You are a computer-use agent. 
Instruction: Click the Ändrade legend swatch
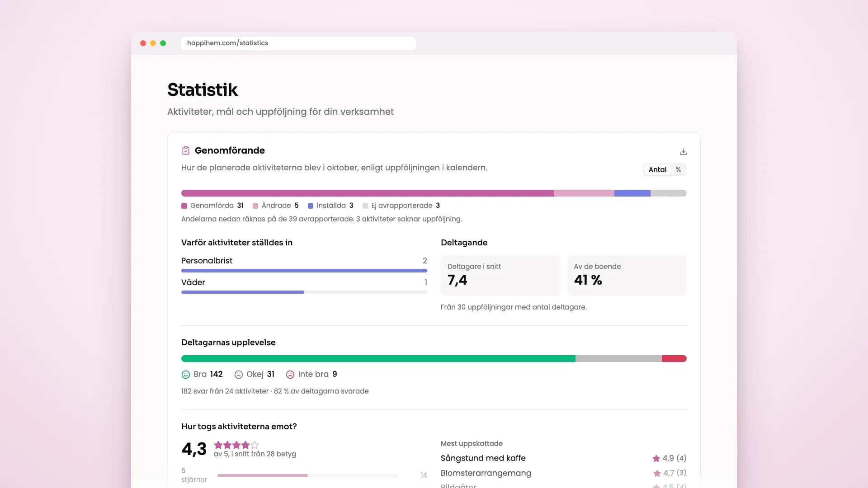[255, 206]
